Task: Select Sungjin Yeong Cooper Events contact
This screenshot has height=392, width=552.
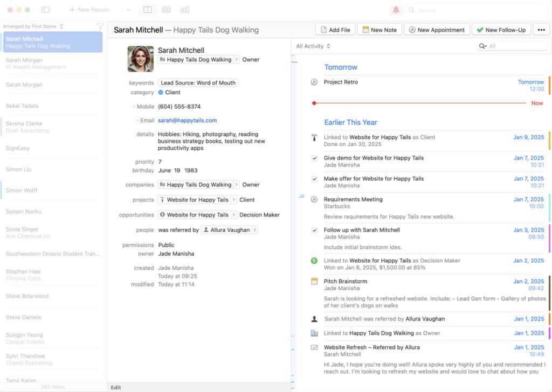Action: (53, 338)
